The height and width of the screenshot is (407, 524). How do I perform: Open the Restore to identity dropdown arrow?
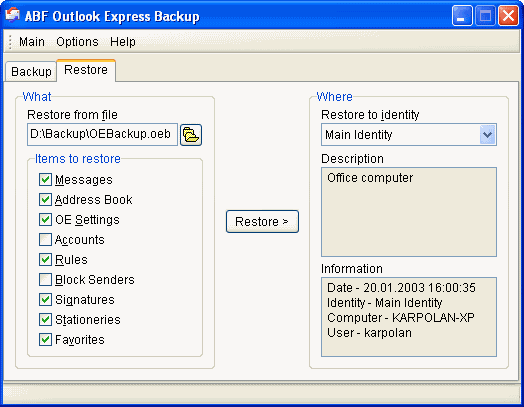tap(487, 135)
